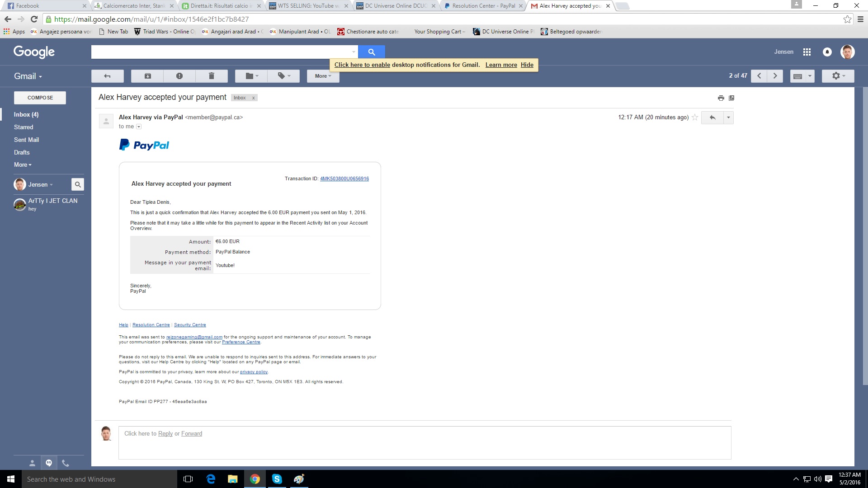Print the conversation with the printer icon

coord(721,98)
